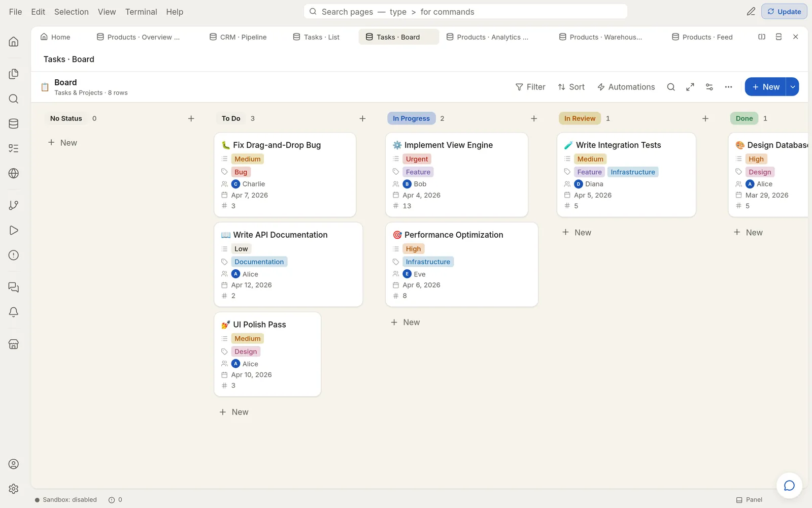Image resolution: width=812 pixels, height=508 pixels.
Task: Open the chat messages sidebar icon
Action: pos(14,288)
